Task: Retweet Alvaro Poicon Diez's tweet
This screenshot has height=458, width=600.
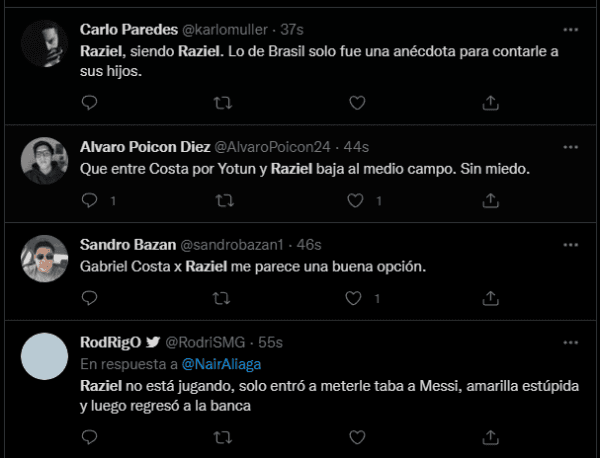Action: (x=224, y=200)
